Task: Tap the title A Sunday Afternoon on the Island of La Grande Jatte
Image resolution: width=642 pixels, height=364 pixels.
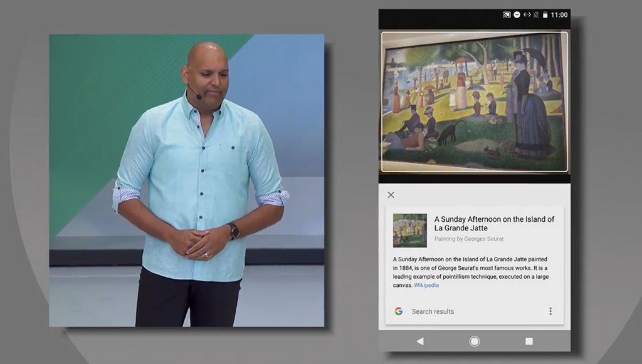Action: point(494,223)
